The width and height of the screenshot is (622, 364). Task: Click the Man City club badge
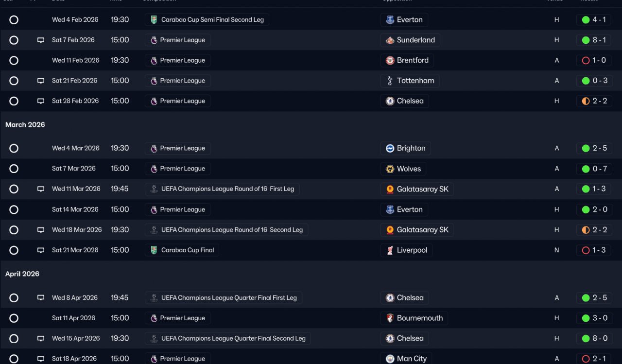coord(390,359)
